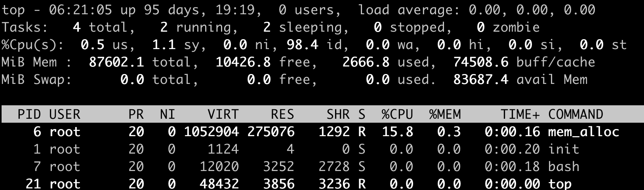Click the SHR column header
Viewport: 644px width, 190px height.
point(338,114)
